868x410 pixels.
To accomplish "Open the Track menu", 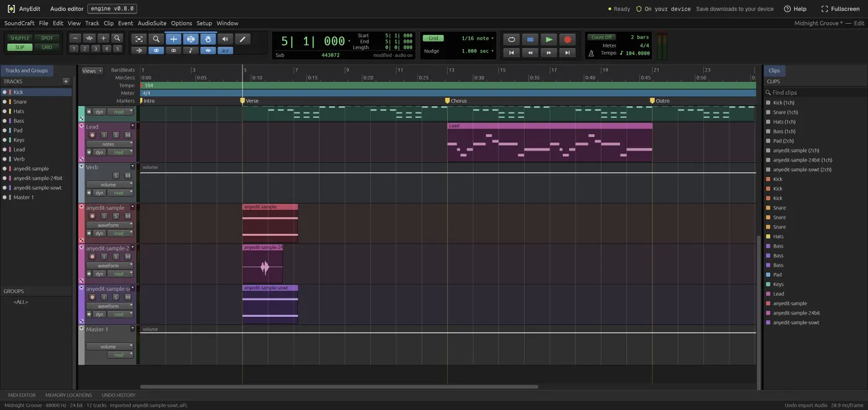I will [x=92, y=23].
